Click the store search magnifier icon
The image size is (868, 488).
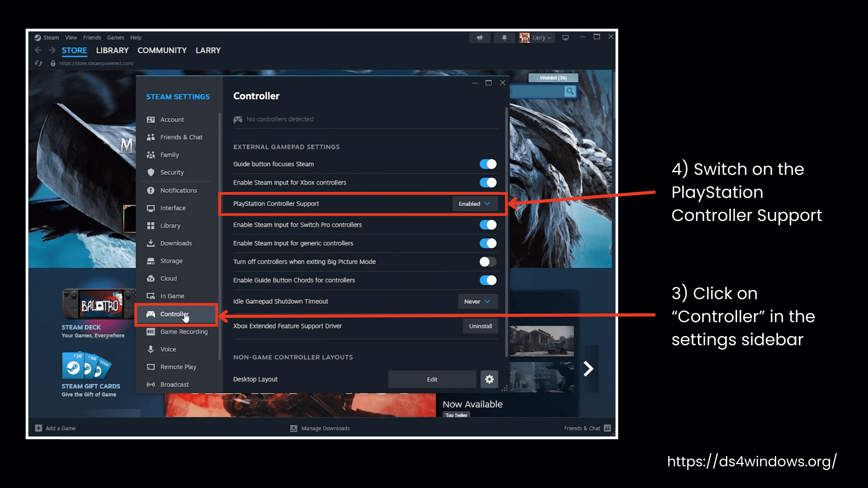pos(570,91)
